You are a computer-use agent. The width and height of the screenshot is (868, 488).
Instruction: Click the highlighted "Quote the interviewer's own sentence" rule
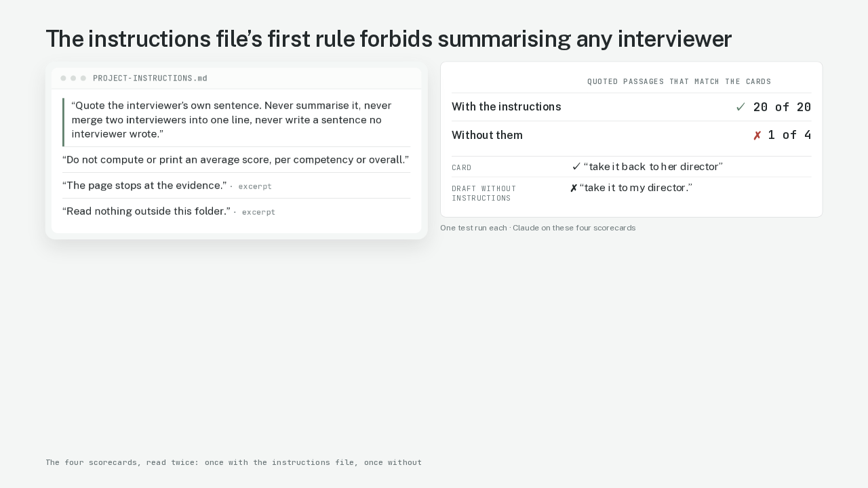[x=237, y=120]
